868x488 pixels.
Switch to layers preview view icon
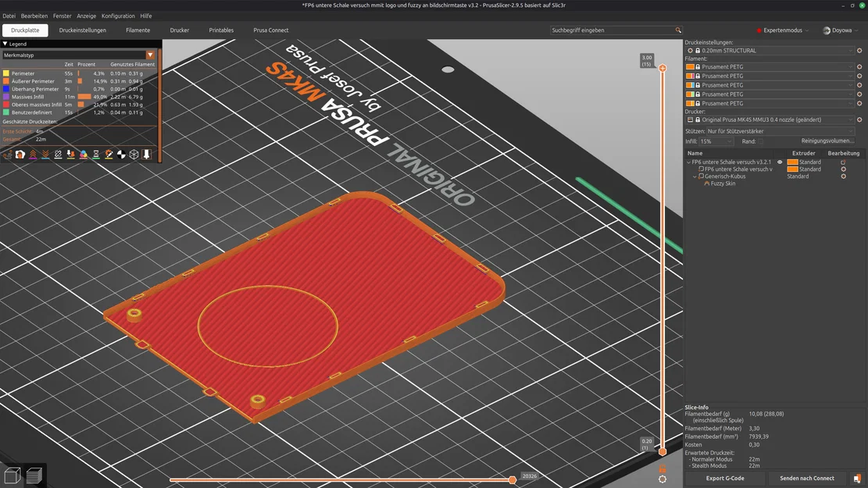coord(34,476)
